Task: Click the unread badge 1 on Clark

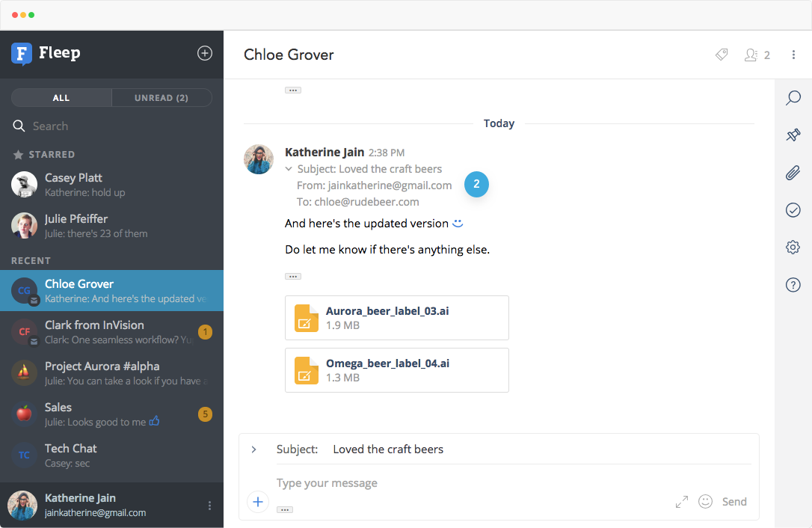Action: click(205, 331)
